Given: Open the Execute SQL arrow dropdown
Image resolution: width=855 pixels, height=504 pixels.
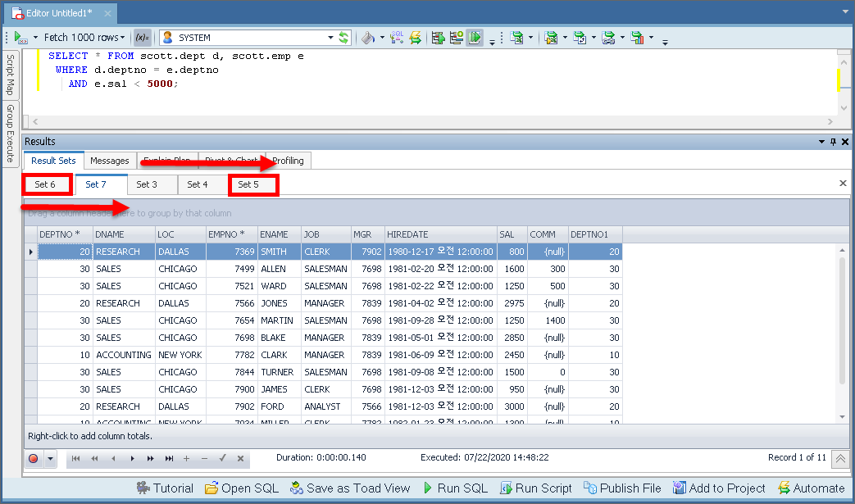Looking at the screenshot, I should (x=35, y=38).
